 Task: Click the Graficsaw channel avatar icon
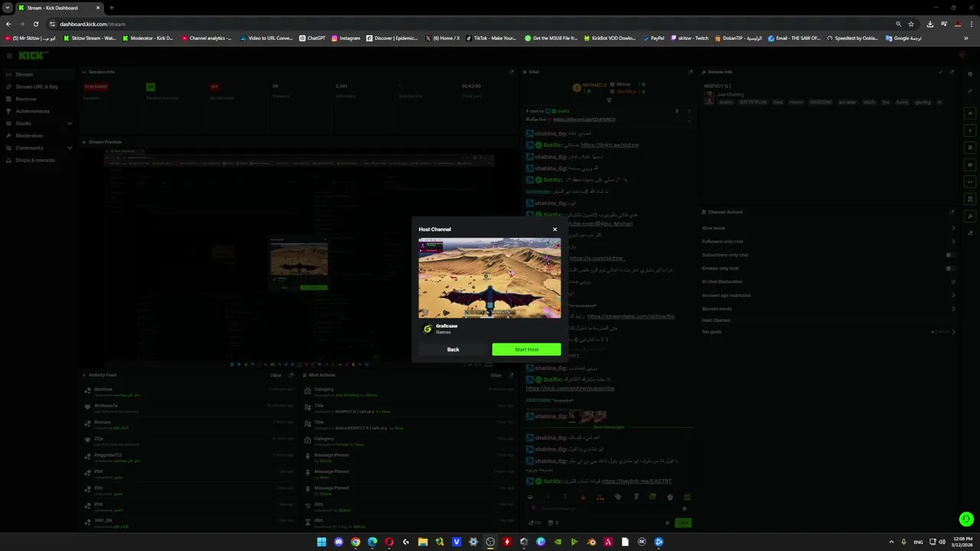[427, 329]
